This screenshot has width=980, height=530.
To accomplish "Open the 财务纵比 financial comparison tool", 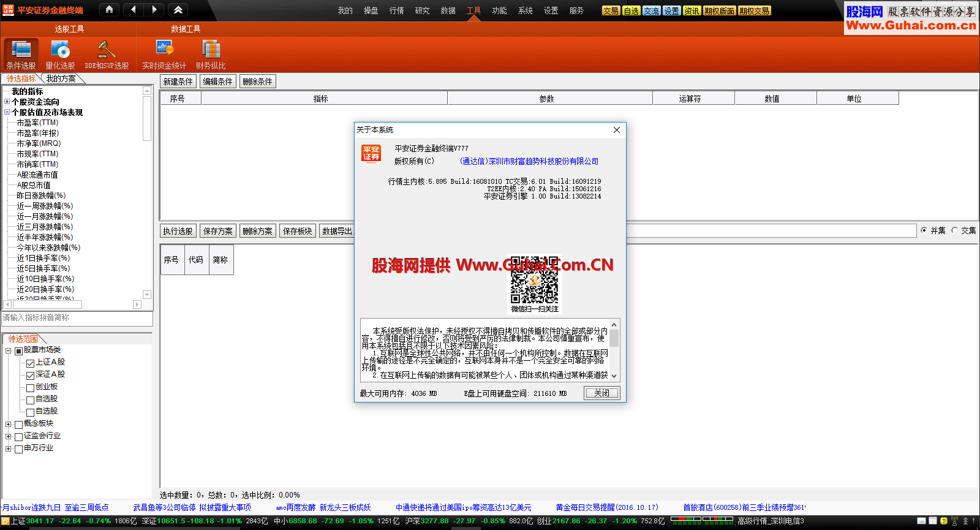I will (x=211, y=55).
